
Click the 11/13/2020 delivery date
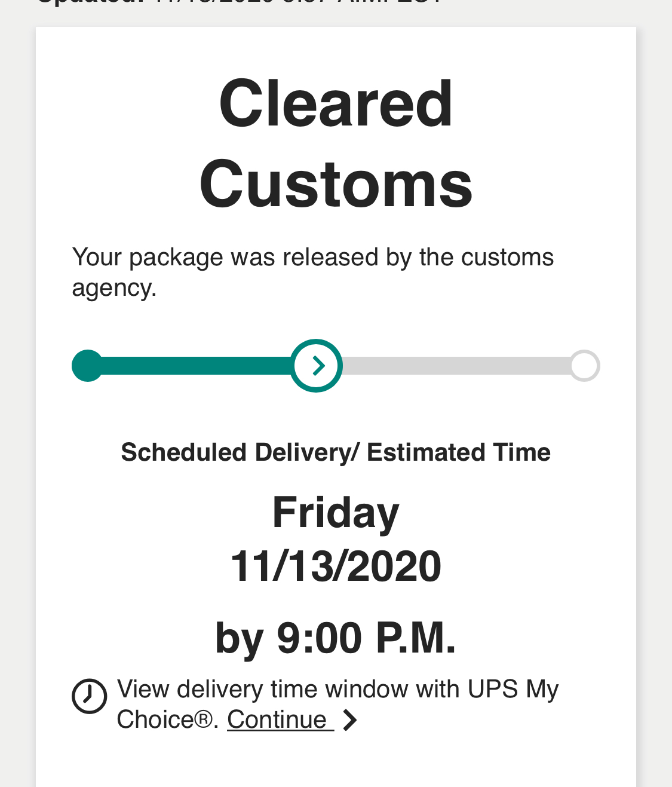coord(336,566)
